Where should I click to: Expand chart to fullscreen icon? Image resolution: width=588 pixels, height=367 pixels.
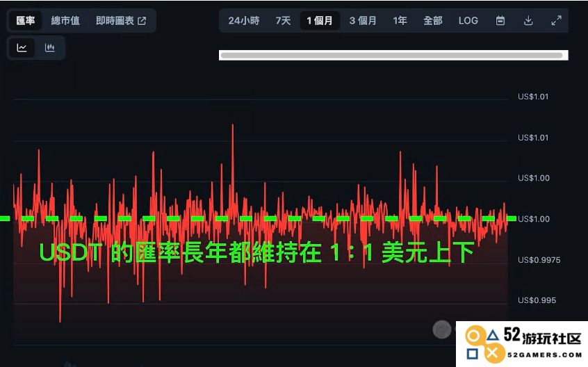pyautogui.click(x=557, y=20)
